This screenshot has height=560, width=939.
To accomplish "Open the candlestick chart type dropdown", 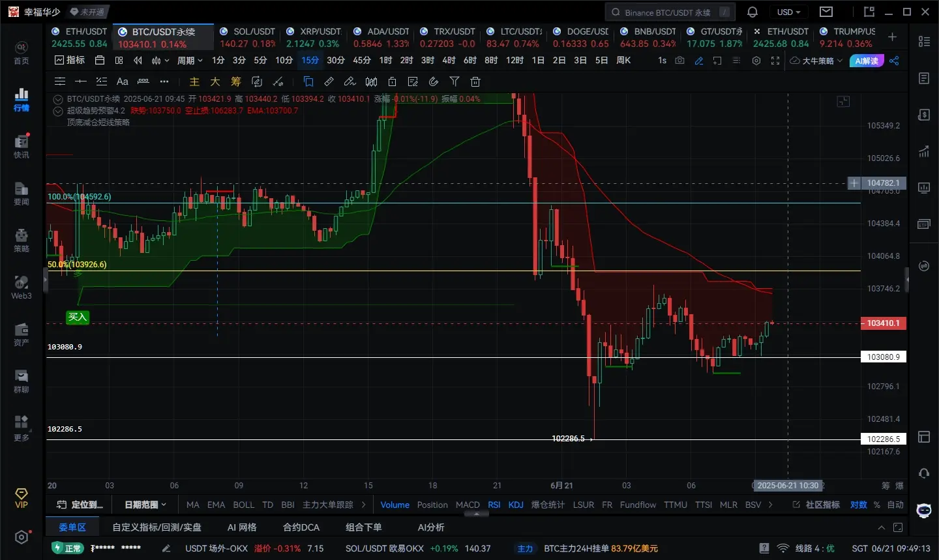I will (x=160, y=61).
